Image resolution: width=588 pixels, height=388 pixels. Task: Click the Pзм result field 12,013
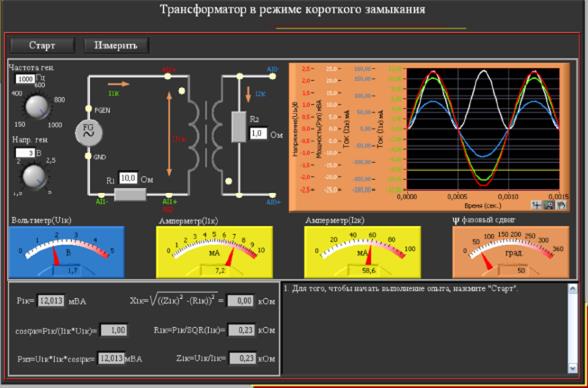click(x=111, y=358)
